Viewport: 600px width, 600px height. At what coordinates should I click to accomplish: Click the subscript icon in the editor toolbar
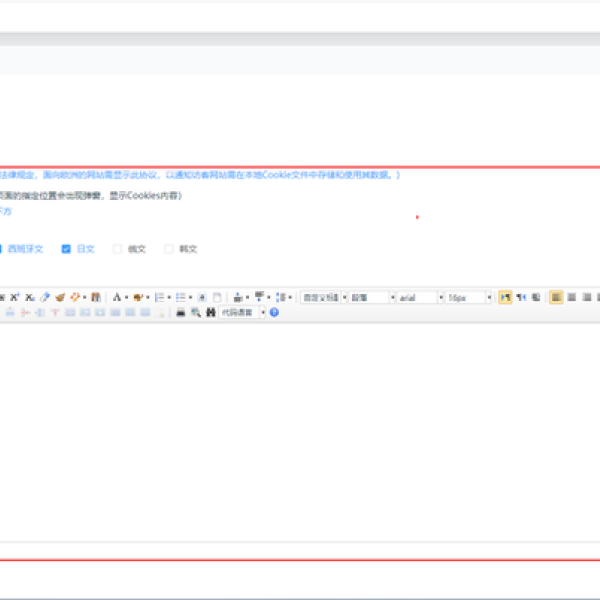pyautogui.click(x=29, y=297)
